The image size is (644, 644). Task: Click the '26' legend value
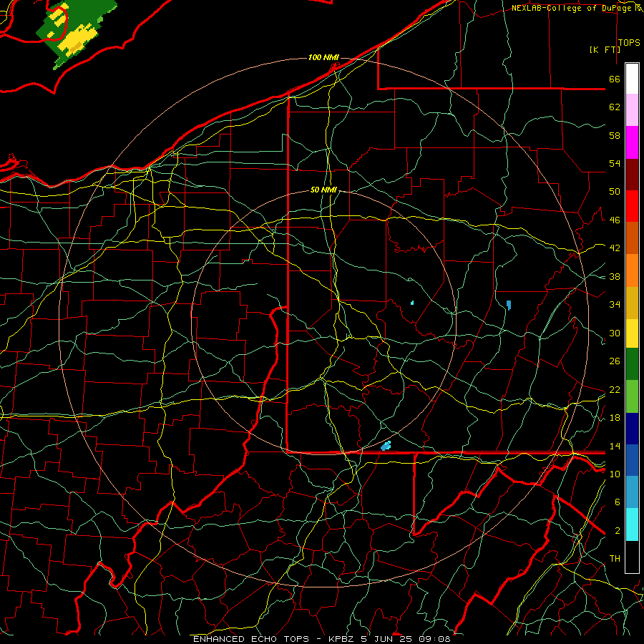(x=615, y=361)
